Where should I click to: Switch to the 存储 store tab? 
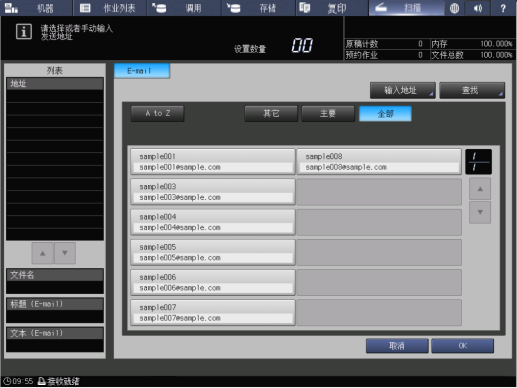pos(258,8)
